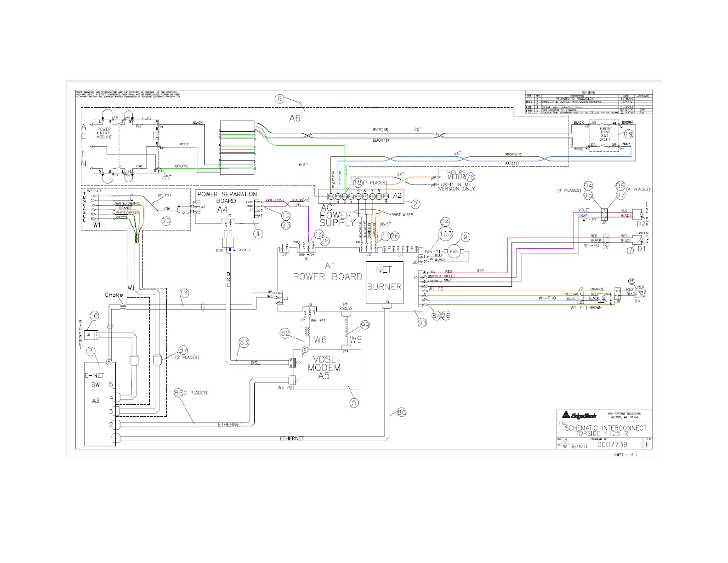Select the A4 board designator
This screenshot has height=563, width=728.
(x=222, y=209)
